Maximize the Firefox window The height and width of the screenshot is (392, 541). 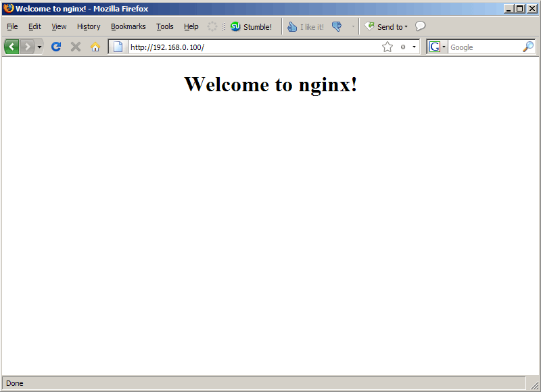coord(519,9)
